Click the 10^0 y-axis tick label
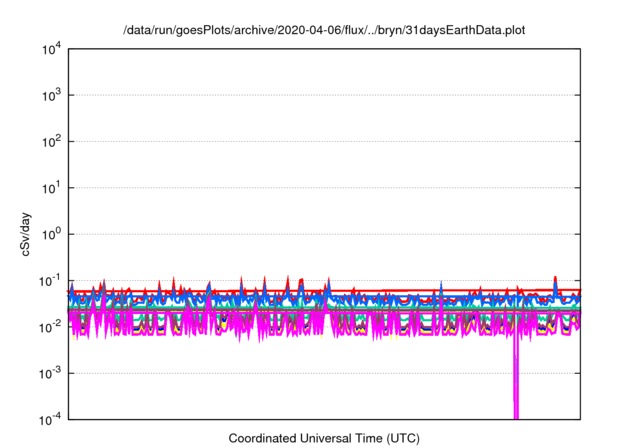640x448 pixels. coord(50,233)
